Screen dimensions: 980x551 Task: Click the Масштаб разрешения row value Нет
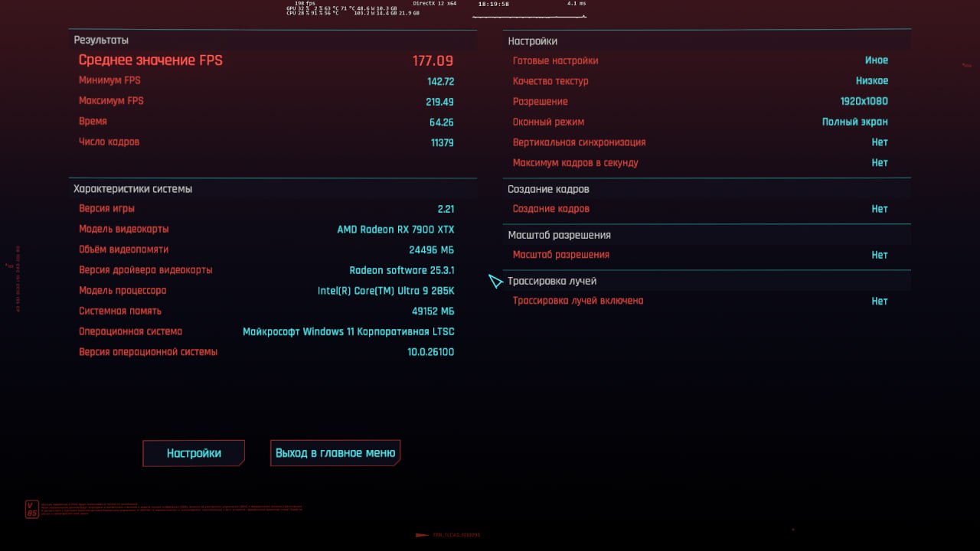[x=880, y=255]
